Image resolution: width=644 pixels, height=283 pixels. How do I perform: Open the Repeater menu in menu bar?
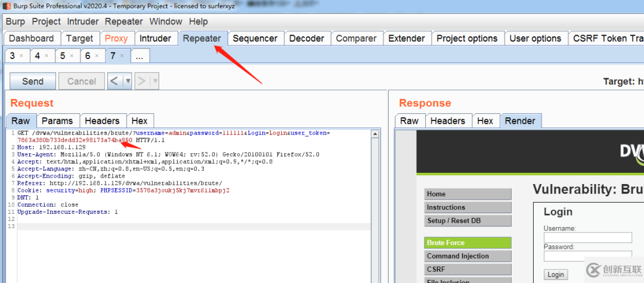(x=123, y=21)
